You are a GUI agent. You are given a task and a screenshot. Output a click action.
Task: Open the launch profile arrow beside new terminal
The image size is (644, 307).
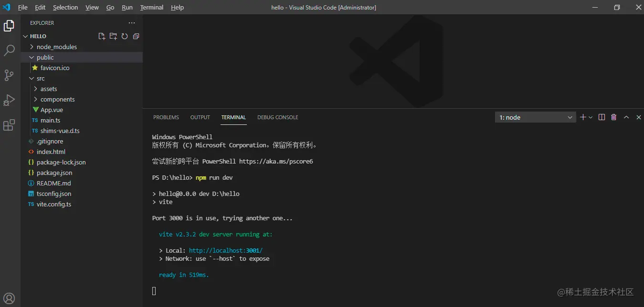coord(591,117)
